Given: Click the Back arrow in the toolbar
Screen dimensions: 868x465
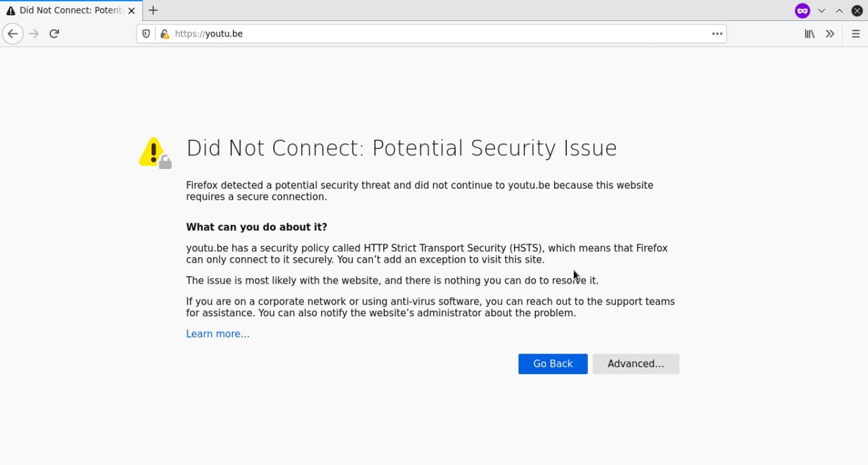Looking at the screenshot, I should tap(12, 34).
